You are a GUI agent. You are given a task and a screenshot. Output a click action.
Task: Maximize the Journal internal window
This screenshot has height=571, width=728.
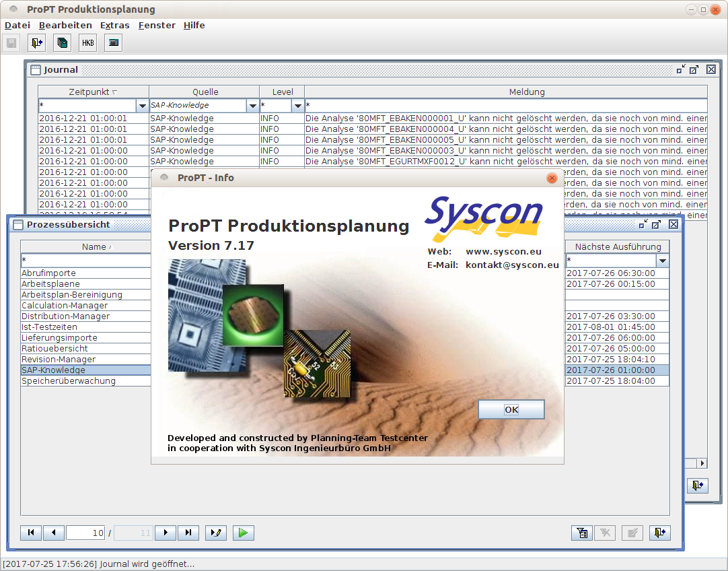click(694, 69)
